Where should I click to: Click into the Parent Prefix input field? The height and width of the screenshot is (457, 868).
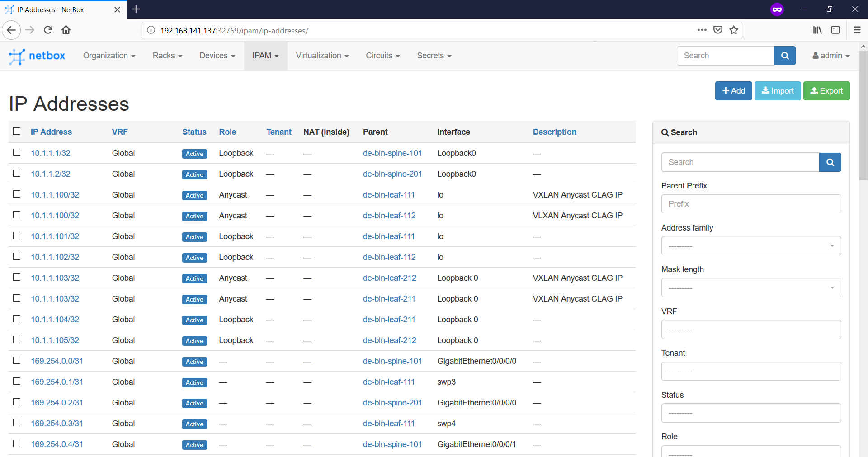pyautogui.click(x=750, y=204)
